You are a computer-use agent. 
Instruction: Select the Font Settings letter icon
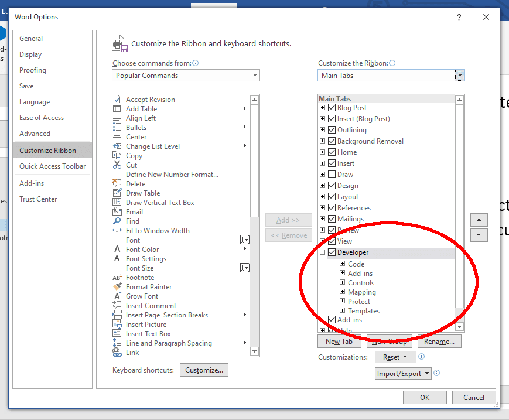coord(117,259)
